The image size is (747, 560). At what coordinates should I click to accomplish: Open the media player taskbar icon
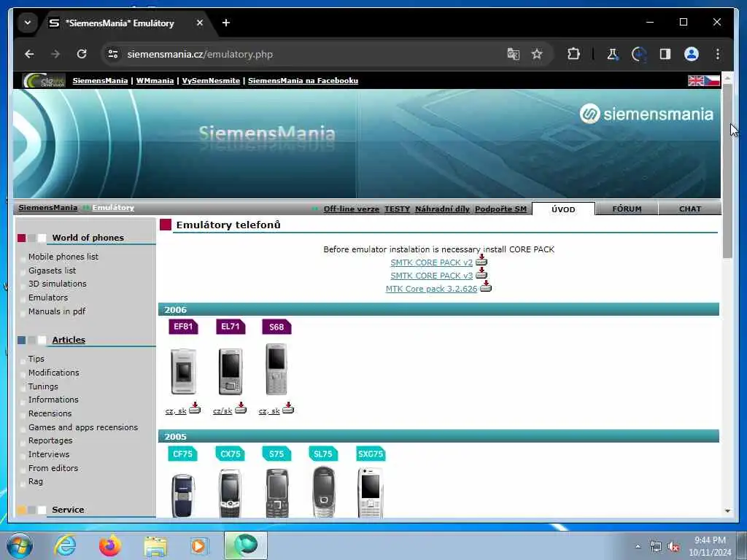[199, 545]
